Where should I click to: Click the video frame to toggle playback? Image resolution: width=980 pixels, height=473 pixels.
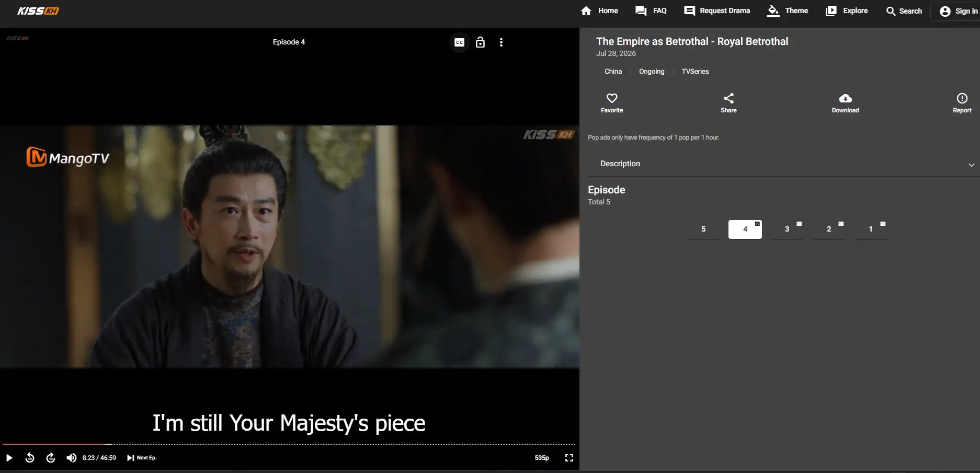pyautogui.click(x=289, y=246)
